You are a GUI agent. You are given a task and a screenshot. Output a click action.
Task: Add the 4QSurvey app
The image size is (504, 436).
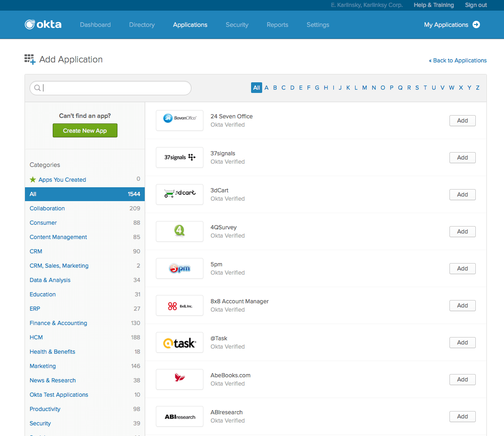point(462,231)
